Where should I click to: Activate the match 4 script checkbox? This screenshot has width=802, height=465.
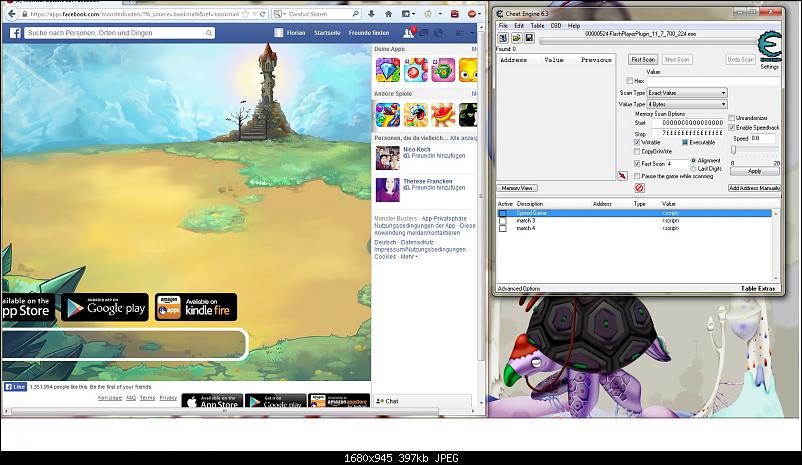pos(503,229)
